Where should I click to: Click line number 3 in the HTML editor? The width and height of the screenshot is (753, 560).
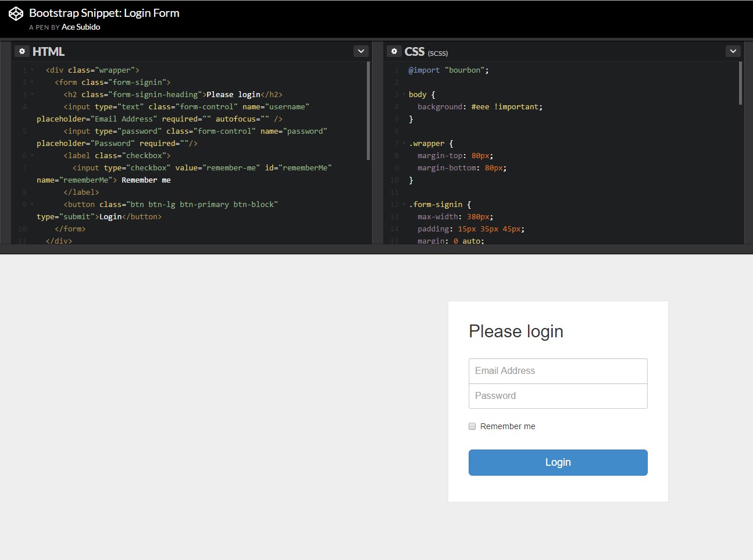[23, 94]
